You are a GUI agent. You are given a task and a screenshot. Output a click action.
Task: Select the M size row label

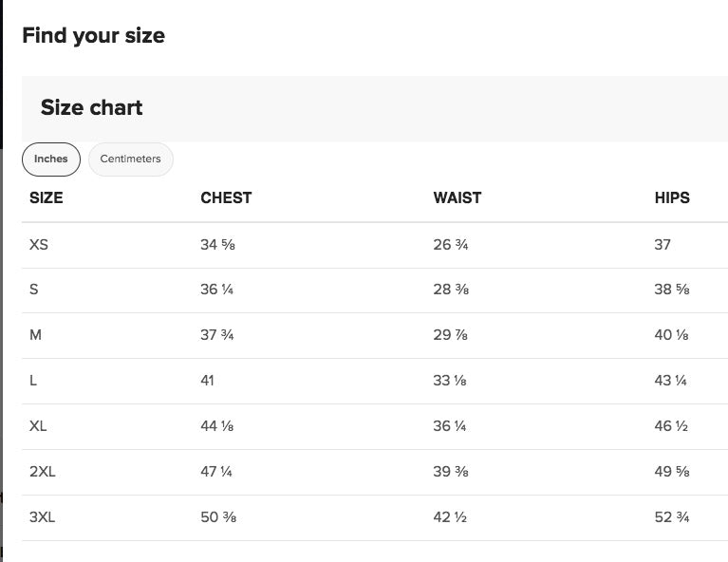pyautogui.click(x=36, y=335)
